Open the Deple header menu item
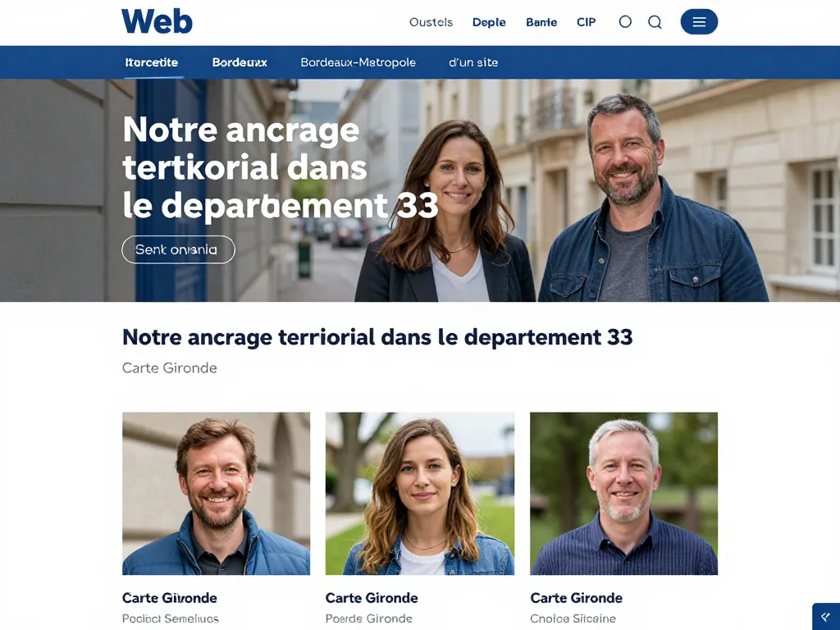The height and width of the screenshot is (630, 840). 489,22
